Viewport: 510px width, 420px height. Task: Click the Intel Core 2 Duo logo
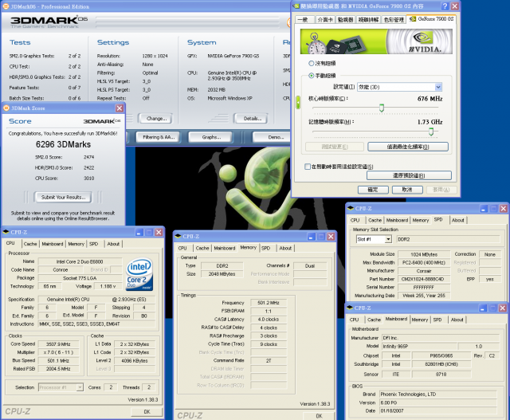[139, 274]
